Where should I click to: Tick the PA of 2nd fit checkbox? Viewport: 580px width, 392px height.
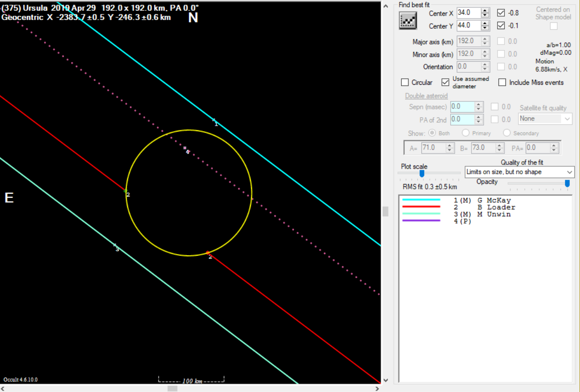pyautogui.click(x=495, y=120)
